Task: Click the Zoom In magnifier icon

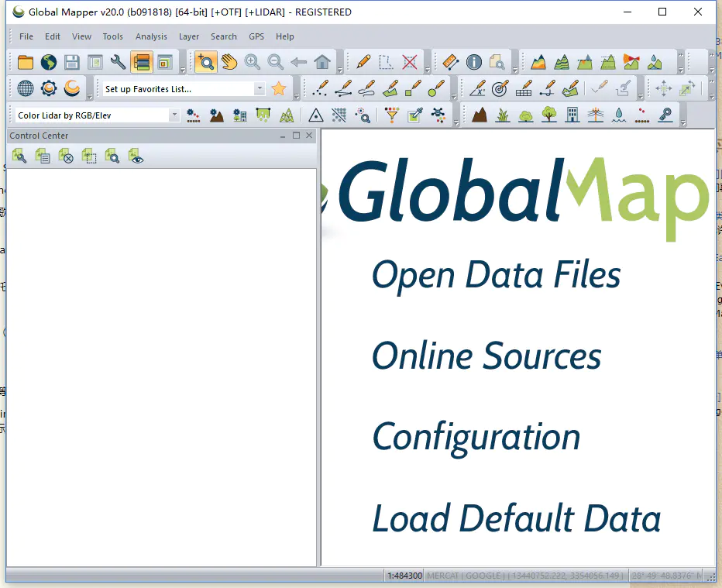Action: pos(253,62)
